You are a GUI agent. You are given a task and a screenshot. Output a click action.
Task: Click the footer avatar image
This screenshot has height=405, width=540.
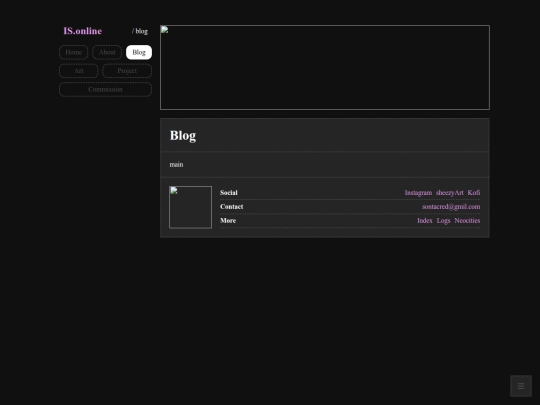click(x=190, y=207)
